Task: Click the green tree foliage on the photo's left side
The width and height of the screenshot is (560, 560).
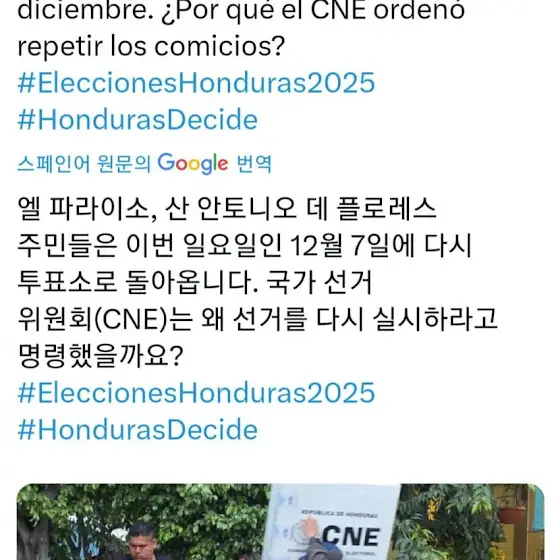Action: 143,507
